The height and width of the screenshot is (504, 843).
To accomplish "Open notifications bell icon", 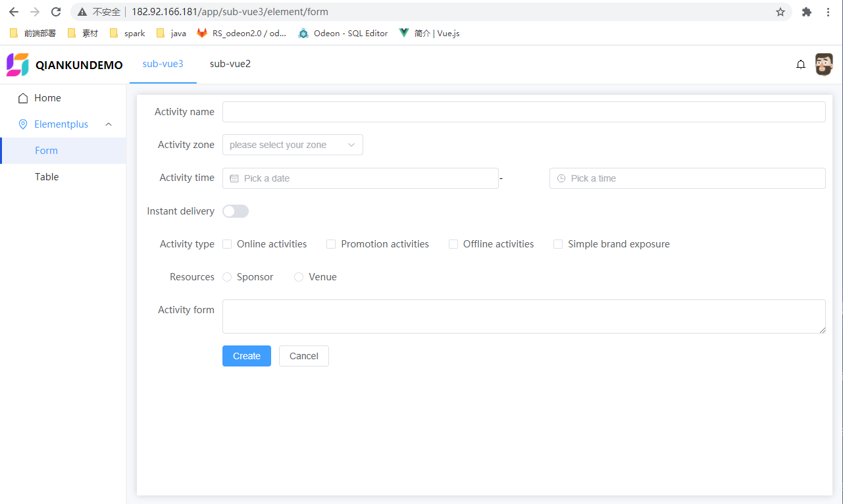I will [x=801, y=64].
